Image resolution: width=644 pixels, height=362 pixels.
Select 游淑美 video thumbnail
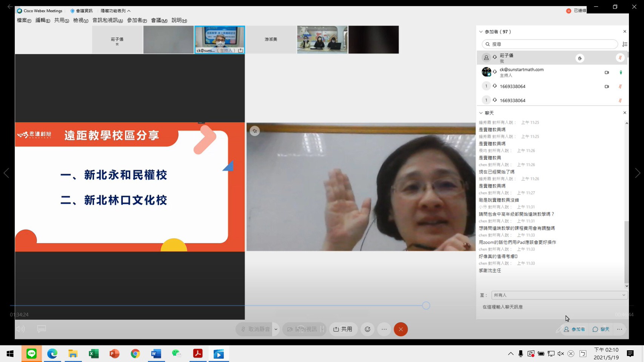tap(271, 40)
